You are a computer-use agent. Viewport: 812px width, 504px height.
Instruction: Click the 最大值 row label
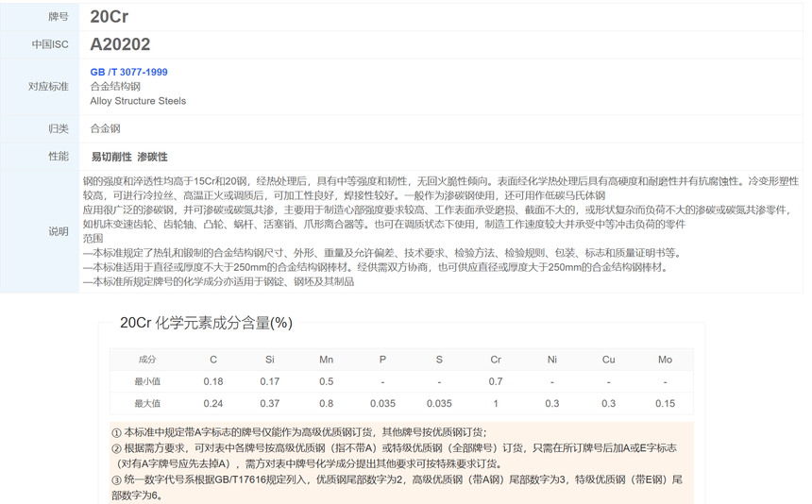pos(147,404)
